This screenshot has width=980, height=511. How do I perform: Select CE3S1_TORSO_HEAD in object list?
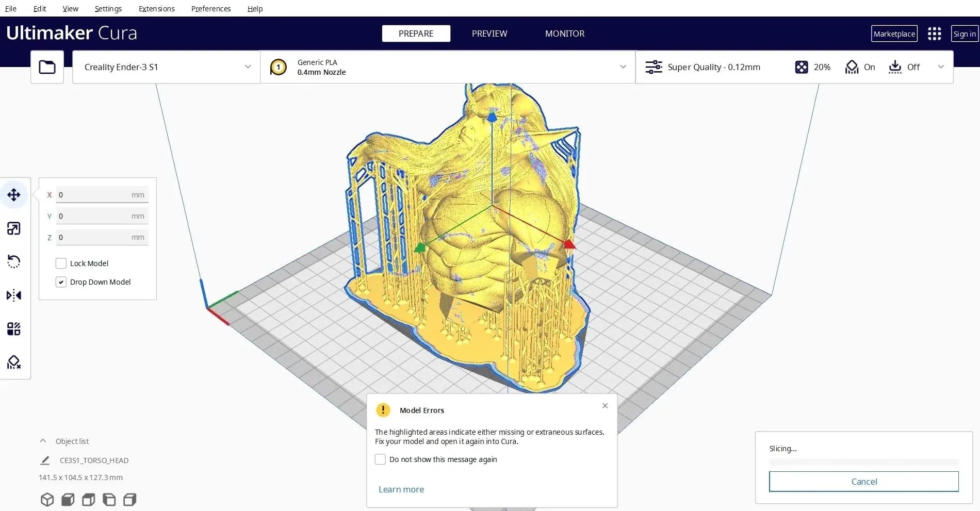[94, 460]
